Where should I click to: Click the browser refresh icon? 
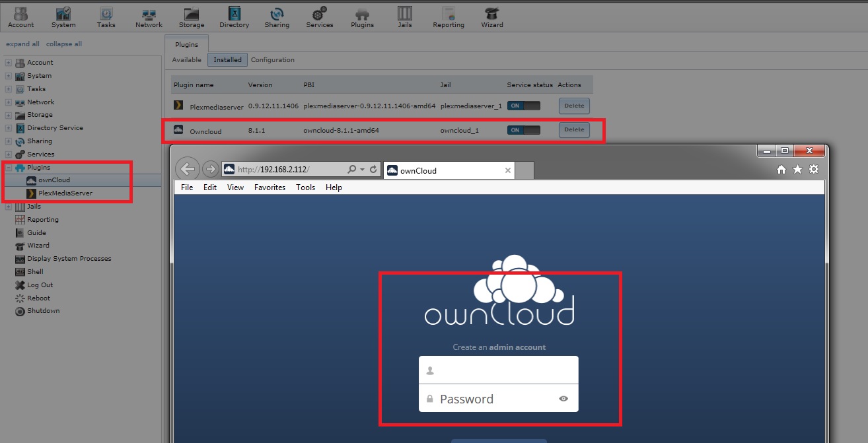click(373, 169)
